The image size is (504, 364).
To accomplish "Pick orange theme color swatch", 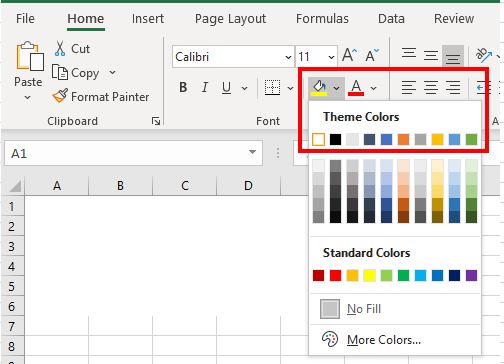I will point(403,139).
